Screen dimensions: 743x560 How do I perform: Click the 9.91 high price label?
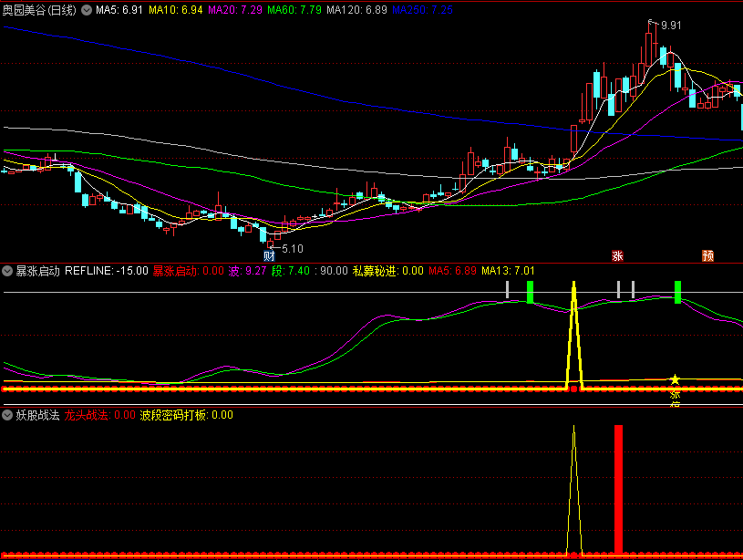[670, 26]
